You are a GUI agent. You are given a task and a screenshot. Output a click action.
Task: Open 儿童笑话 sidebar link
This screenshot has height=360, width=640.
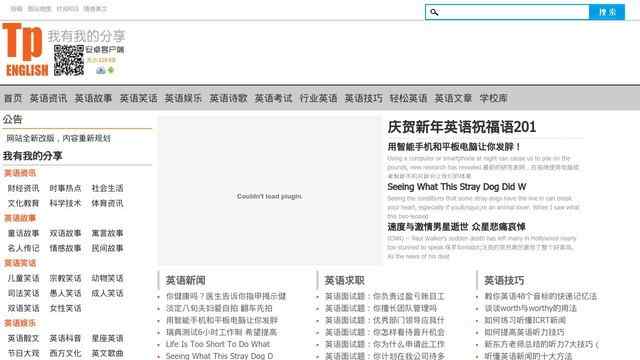(x=24, y=278)
